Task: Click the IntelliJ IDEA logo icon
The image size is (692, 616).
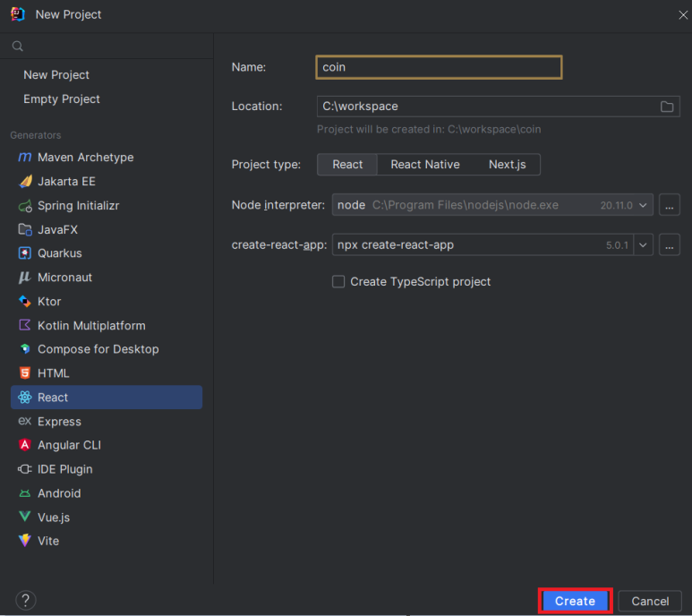Action: point(18,14)
